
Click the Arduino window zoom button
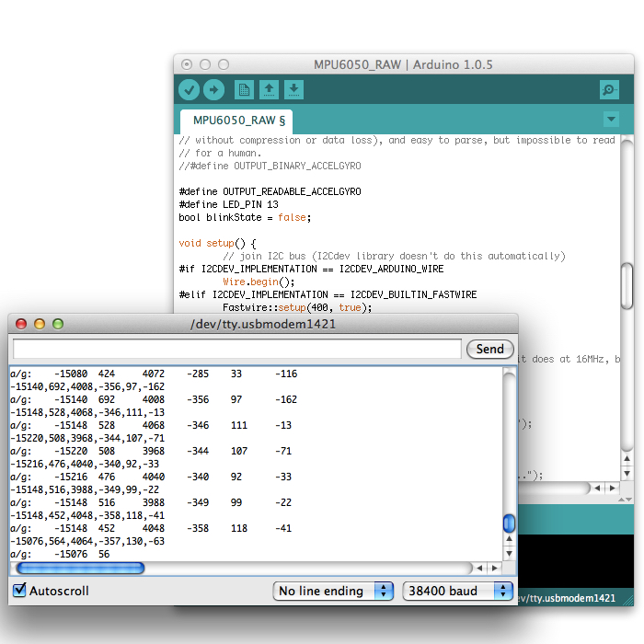[224, 64]
